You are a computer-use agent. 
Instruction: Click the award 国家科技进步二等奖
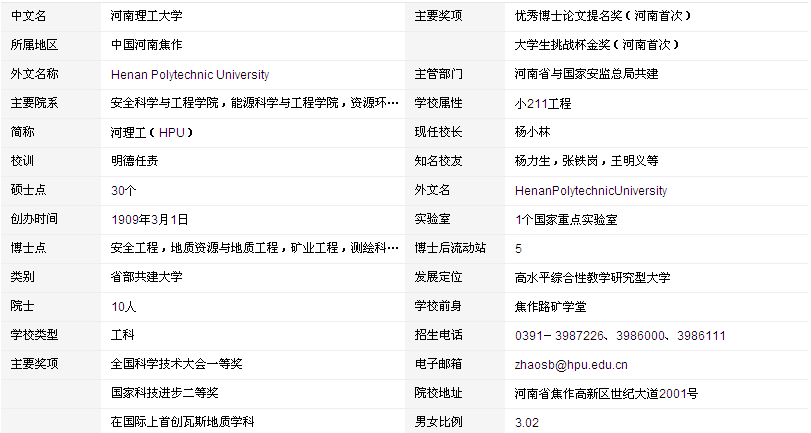click(164, 393)
